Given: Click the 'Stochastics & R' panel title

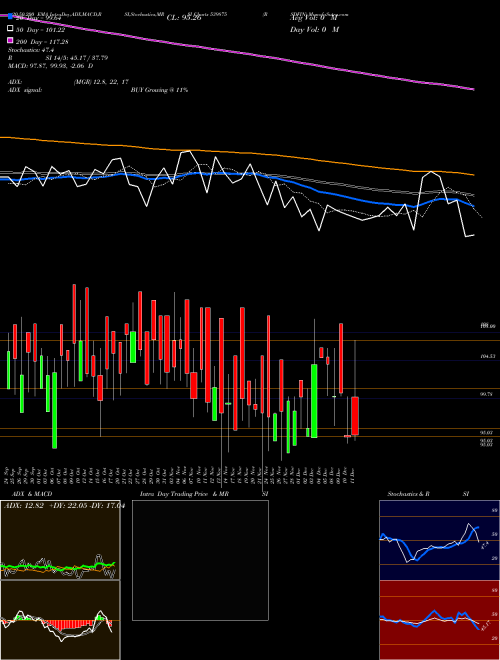Looking at the screenshot, I should click(409, 494).
